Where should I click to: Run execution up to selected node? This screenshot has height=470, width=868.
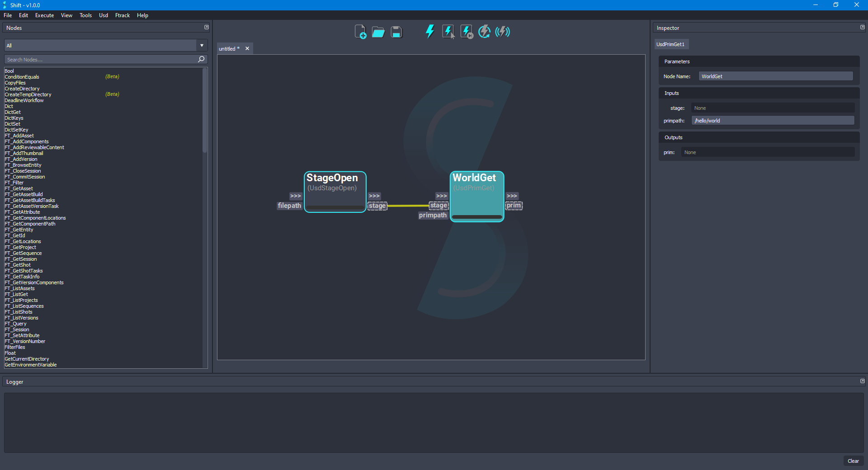(x=466, y=32)
